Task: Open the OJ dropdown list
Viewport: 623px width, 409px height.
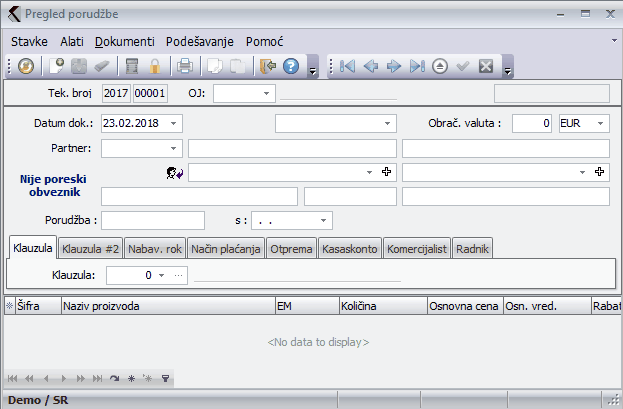Action: (267, 93)
